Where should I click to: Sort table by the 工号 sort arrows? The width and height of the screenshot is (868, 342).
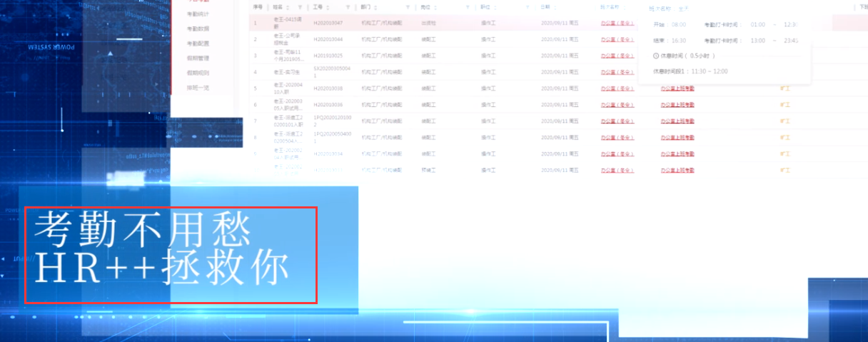point(329,7)
